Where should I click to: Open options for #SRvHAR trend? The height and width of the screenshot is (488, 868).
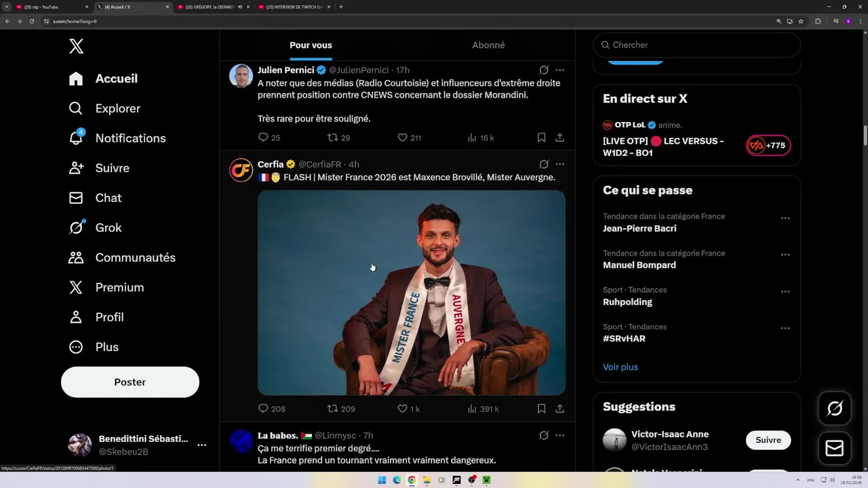coord(785,328)
